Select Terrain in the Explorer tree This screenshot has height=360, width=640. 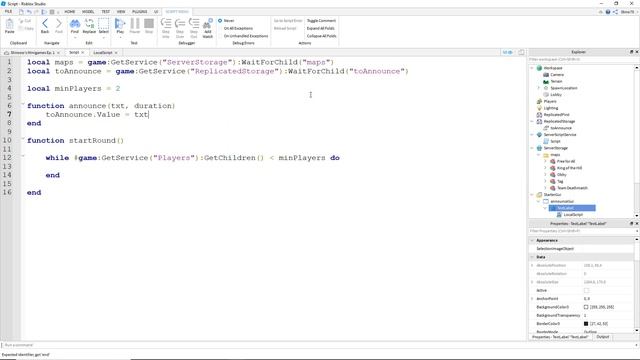pyautogui.click(x=553, y=81)
